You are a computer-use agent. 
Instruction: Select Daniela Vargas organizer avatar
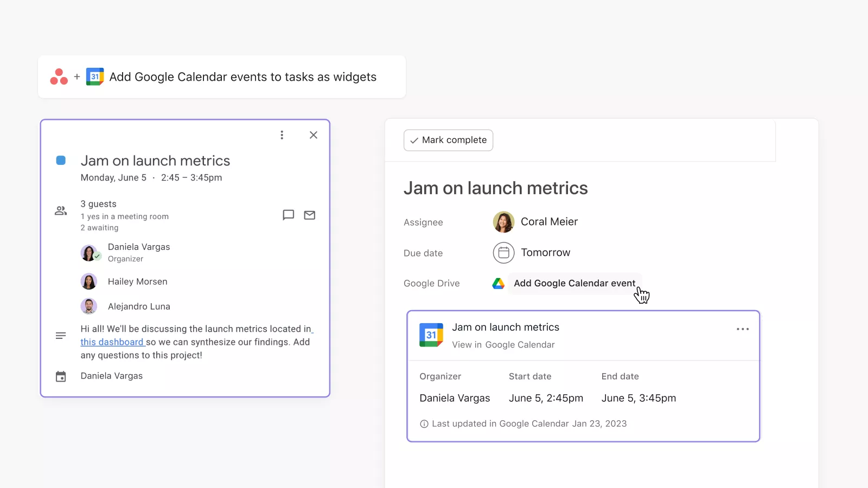[x=89, y=253]
